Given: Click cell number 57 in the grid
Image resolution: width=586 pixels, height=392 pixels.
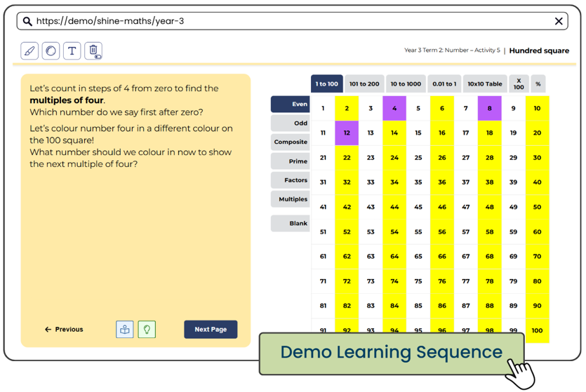Looking at the screenshot, I should click(x=466, y=232).
